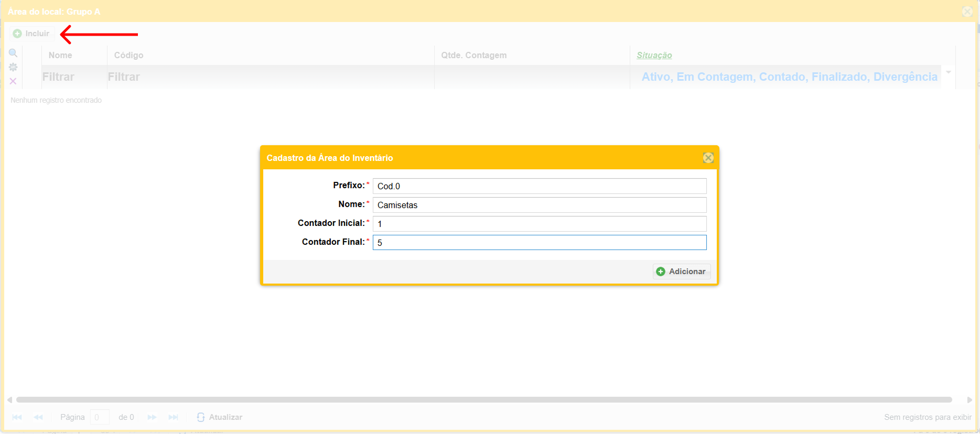Expand the Situação filter dropdown arrow
Viewport: 980px width, 434px height.
948,72
